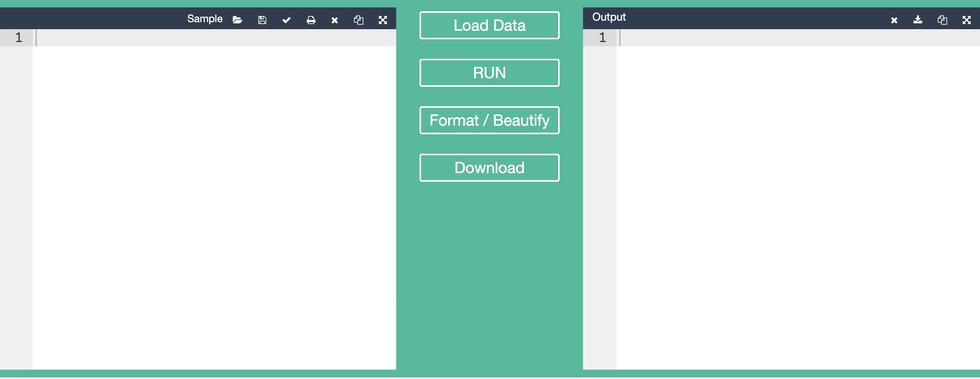980x379 pixels.
Task: Print the editor content with printer icon
Action: [311, 19]
